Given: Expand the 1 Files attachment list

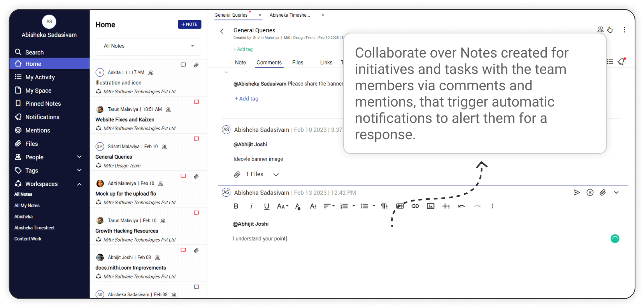Looking at the screenshot, I should click(276, 175).
